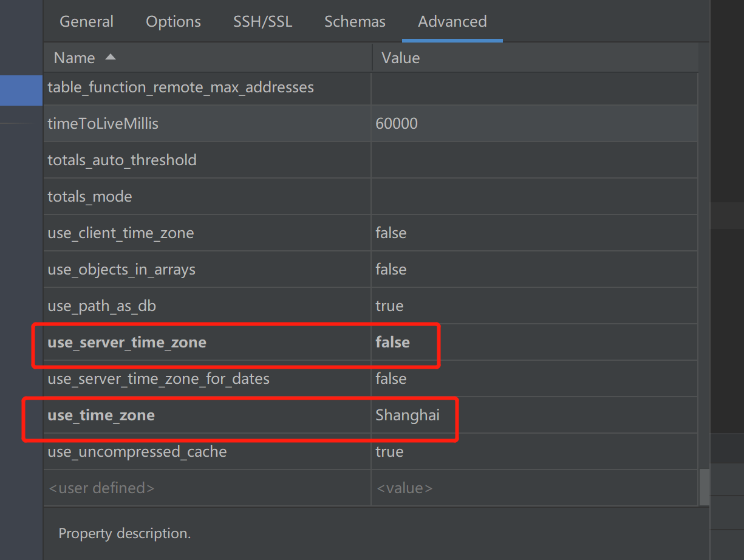Click the <value> placeholder field
Viewport: 744px width, 560px height.
[x=404, y=487]
